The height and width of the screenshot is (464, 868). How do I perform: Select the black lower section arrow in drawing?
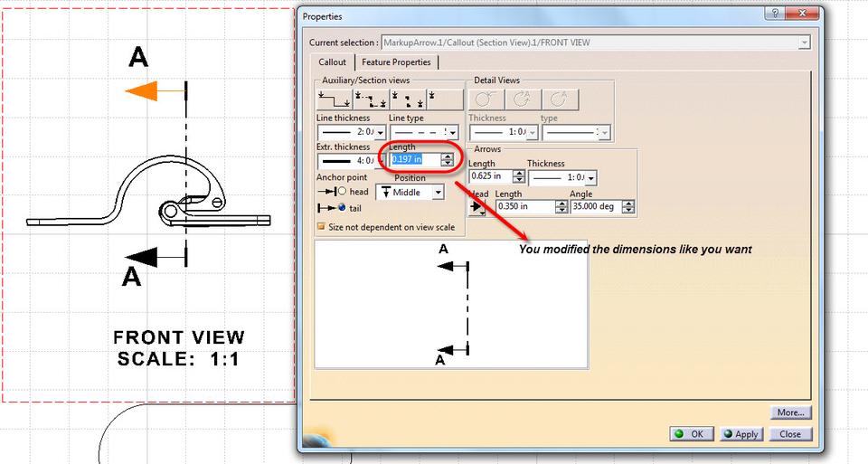tap(142, 257)
